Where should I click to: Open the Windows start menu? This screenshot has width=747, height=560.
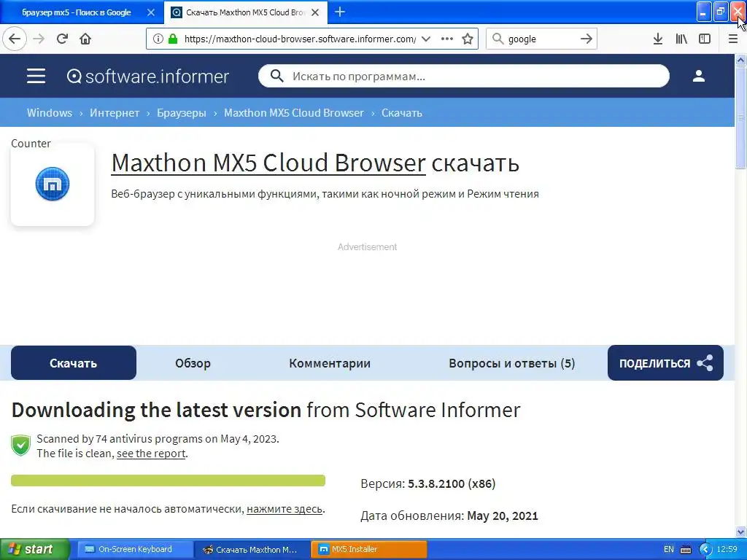point(34,549)
